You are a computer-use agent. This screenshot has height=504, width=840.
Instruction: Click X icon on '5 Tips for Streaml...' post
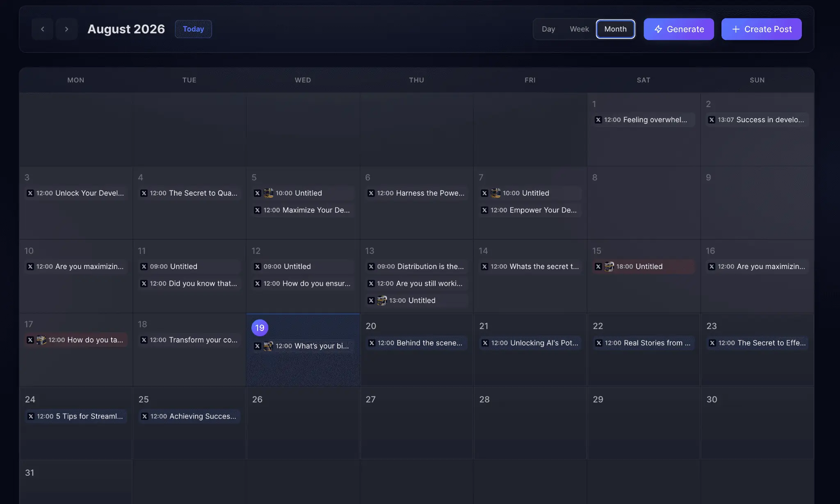(31, 416)
